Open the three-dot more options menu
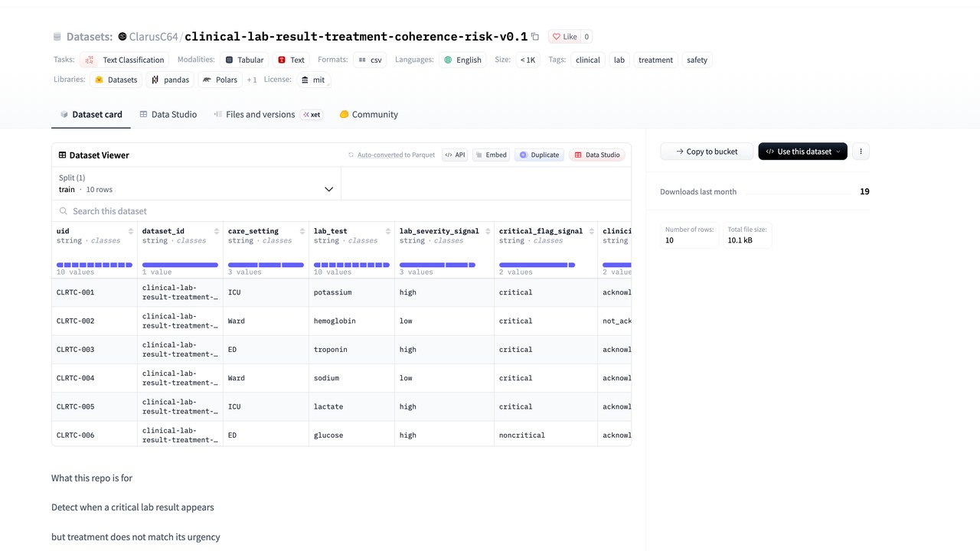 [x=861, y=152]
